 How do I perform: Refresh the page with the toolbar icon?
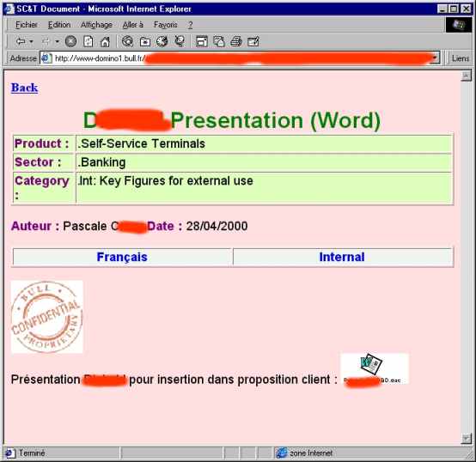click(x=88, y=41)
